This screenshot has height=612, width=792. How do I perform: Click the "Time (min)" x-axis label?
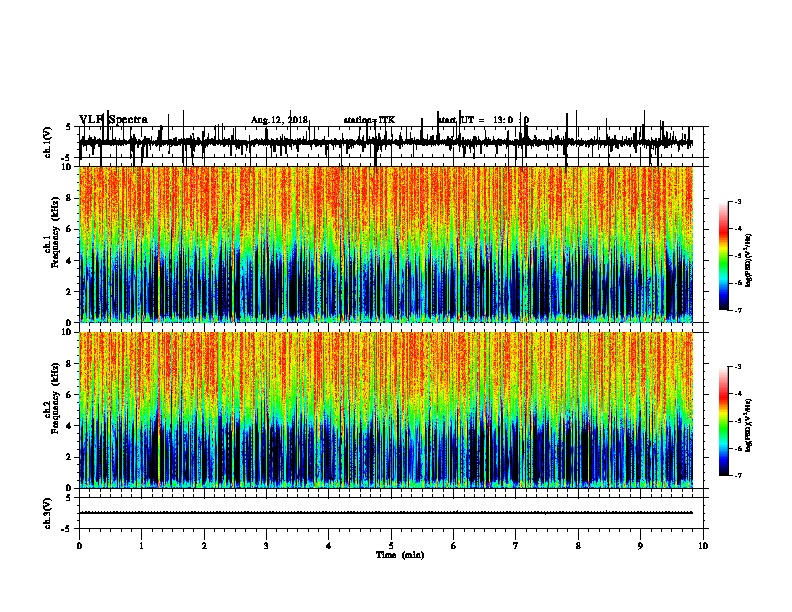[400, 555]
